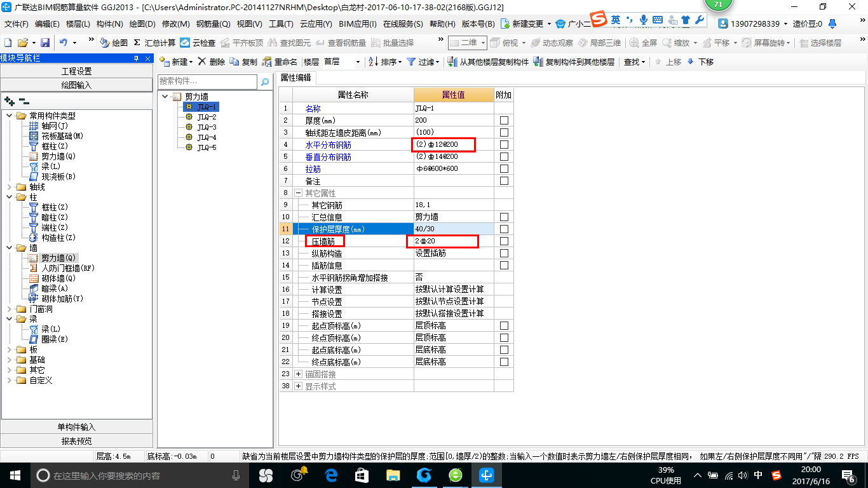This screenshot has width=868, height=488.
Task: Click 复制 copy component button
Action: (244, 62)
